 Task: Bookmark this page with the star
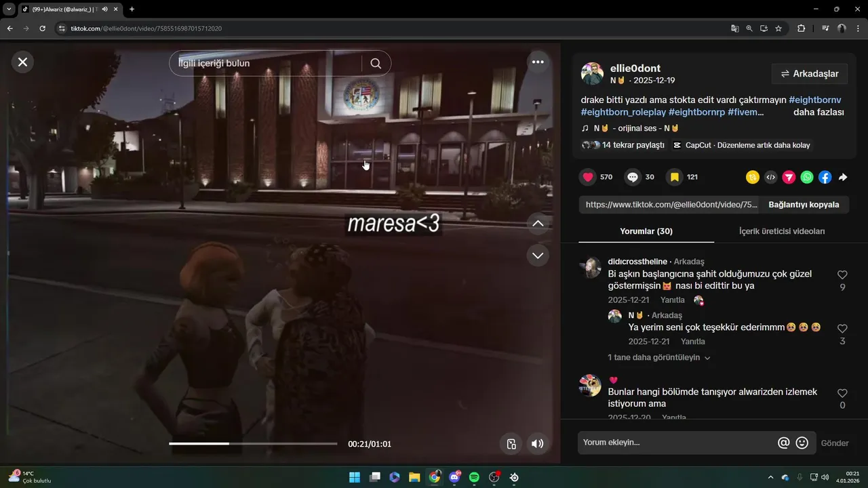(778, 28)
